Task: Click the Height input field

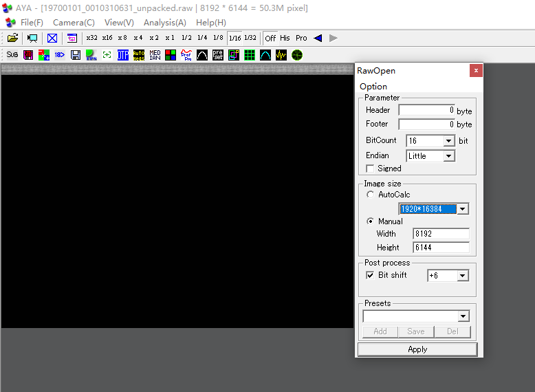Action: coord(441,248)
